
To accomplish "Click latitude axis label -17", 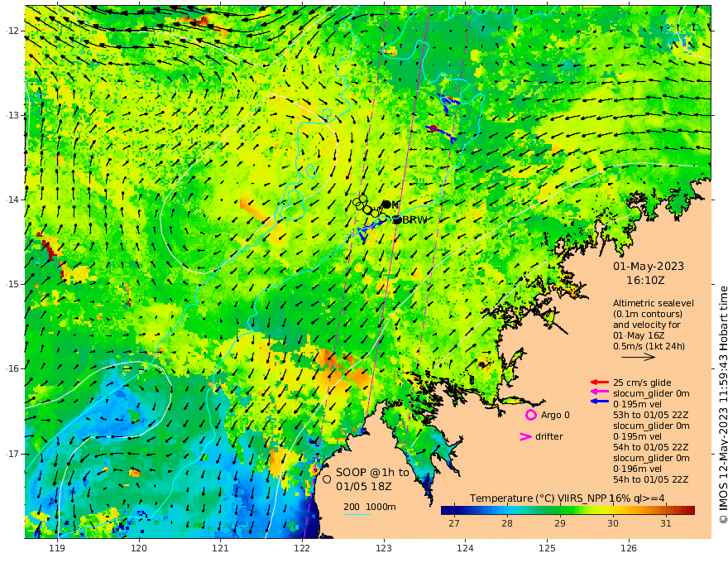I will pyautogui.click(x=12, y=454).
